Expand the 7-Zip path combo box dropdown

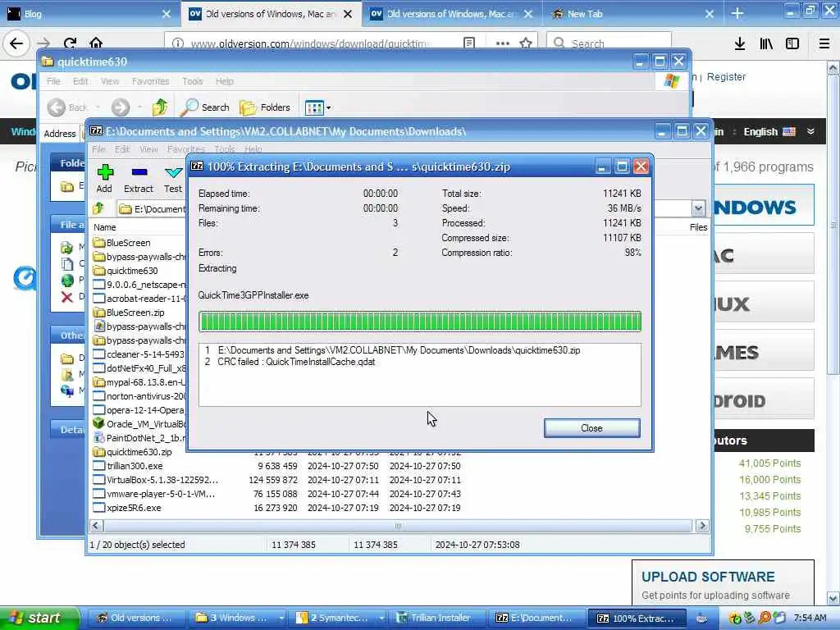pos(698,208)
